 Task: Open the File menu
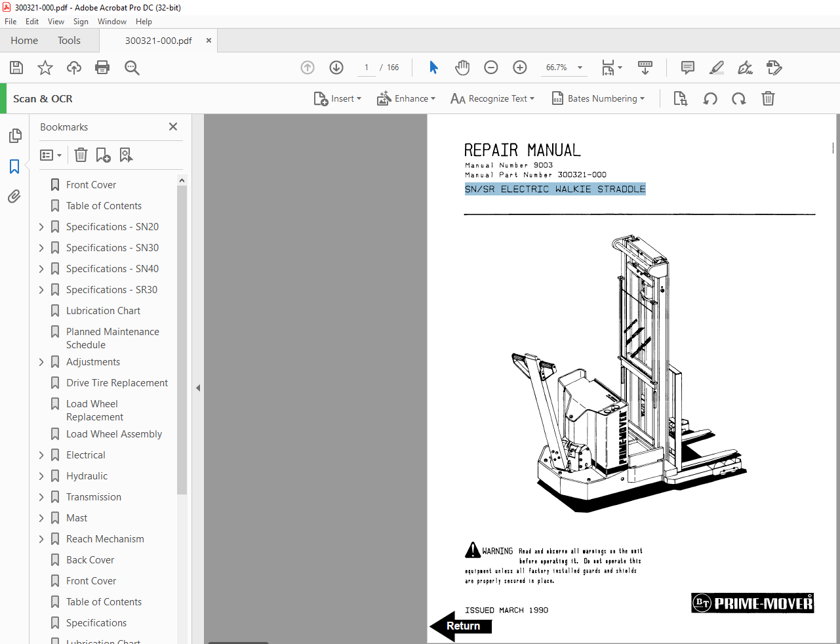click(10, 22)
